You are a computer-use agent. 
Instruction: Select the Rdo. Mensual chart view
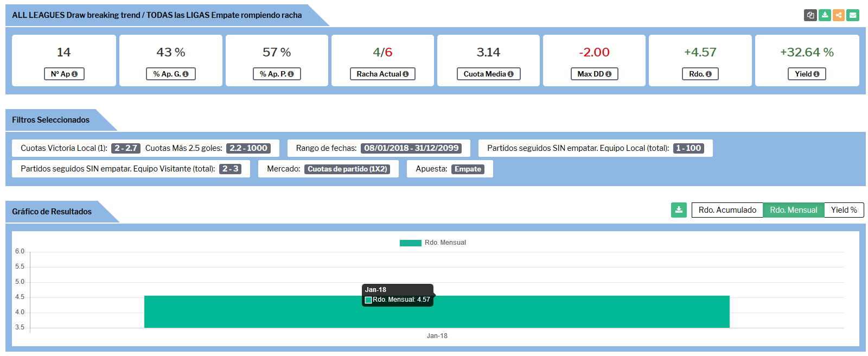coord(793,210)
